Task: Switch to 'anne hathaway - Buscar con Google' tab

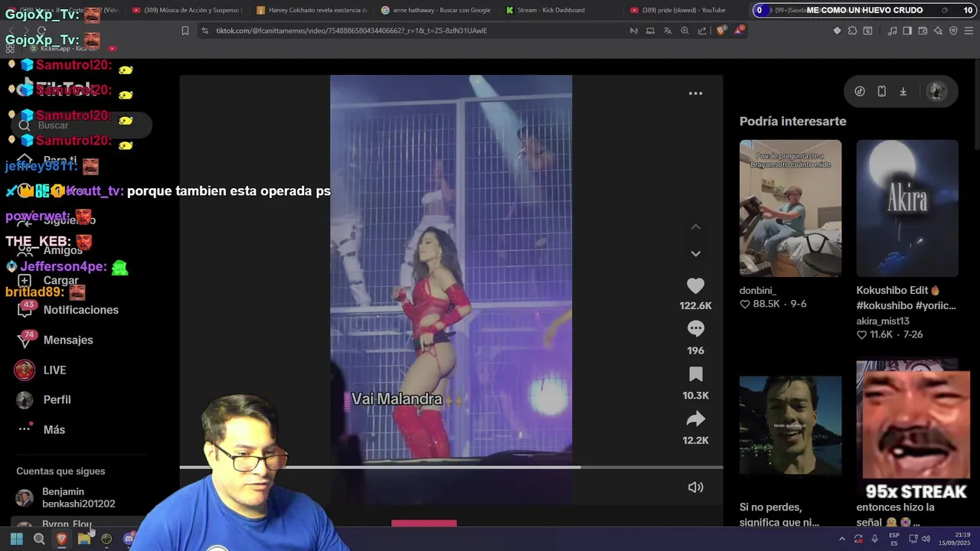Action: tap(436, 10)
